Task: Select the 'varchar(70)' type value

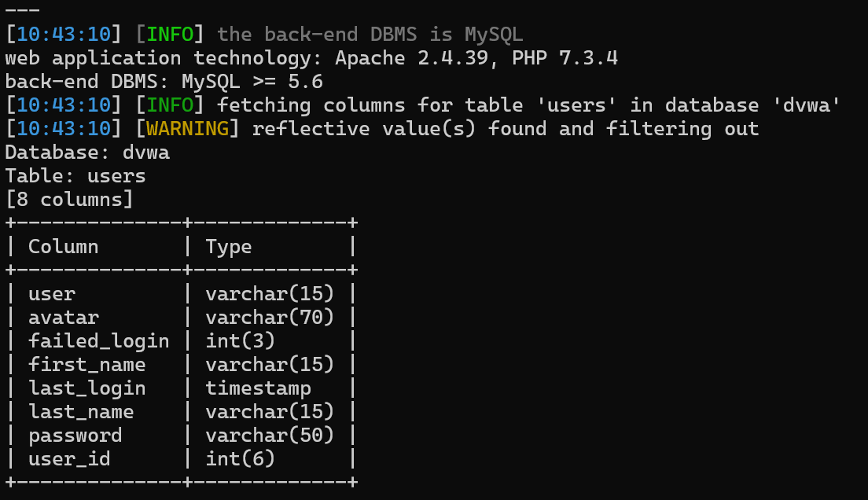Action: [270, 318]
